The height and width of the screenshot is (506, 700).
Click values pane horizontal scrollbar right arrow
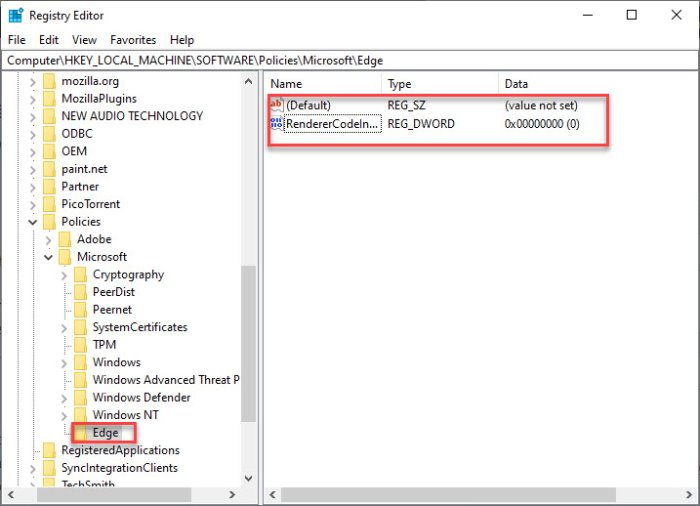[689, 494]
